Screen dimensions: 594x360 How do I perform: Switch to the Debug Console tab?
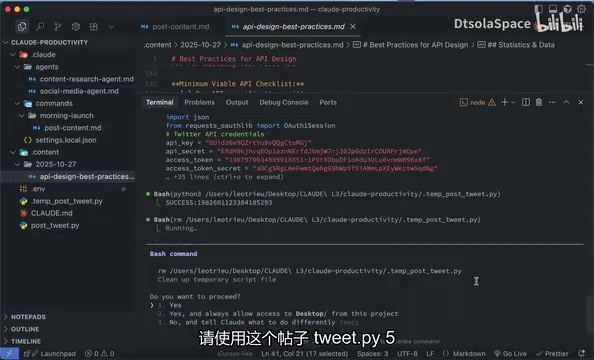coord(284,102)
